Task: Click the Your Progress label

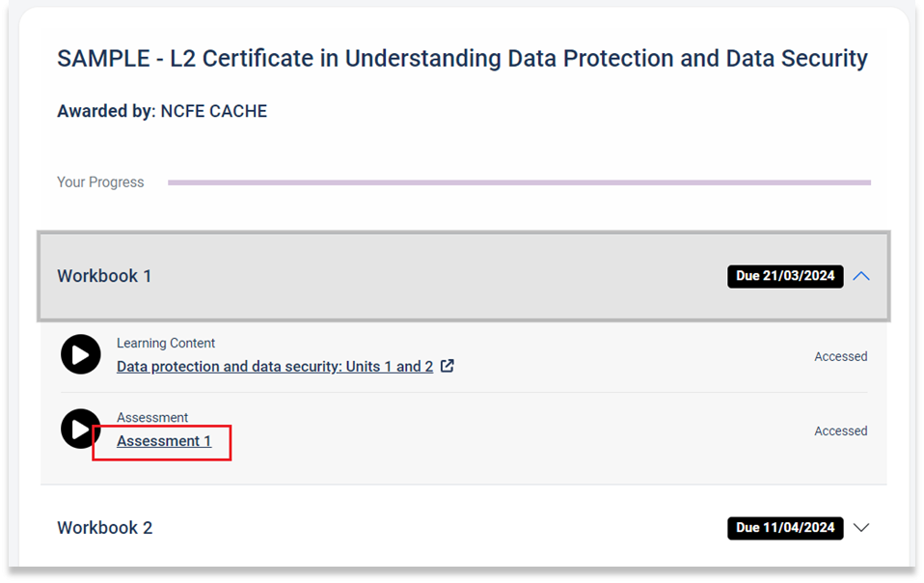Action: click(100, 182)
